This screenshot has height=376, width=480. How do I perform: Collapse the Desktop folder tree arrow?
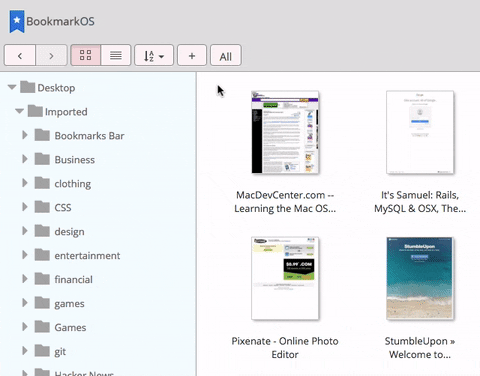[x=12, y=88]
